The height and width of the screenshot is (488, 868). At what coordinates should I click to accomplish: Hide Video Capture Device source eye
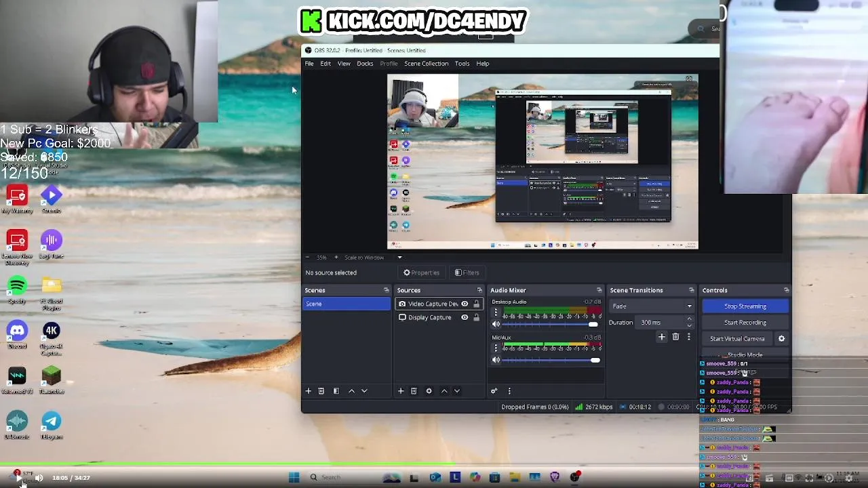coord(465,304)
